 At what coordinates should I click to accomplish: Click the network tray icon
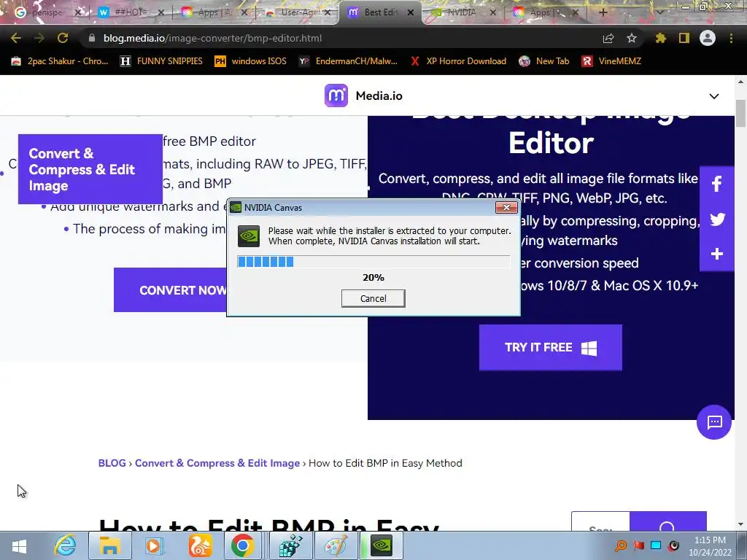coord(656,545)
